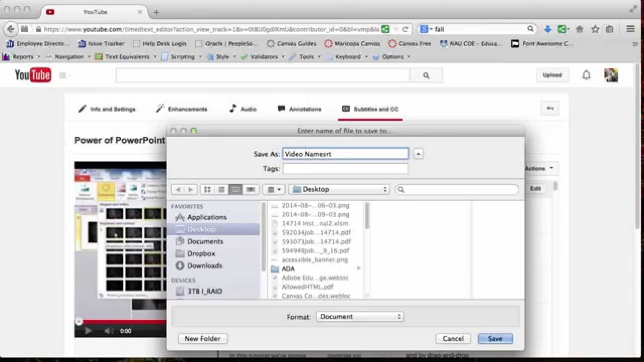Viewport: 644px width, 362px height.
Task: Open the Firefox downloads arrow icon
Action: pos(548,29)
